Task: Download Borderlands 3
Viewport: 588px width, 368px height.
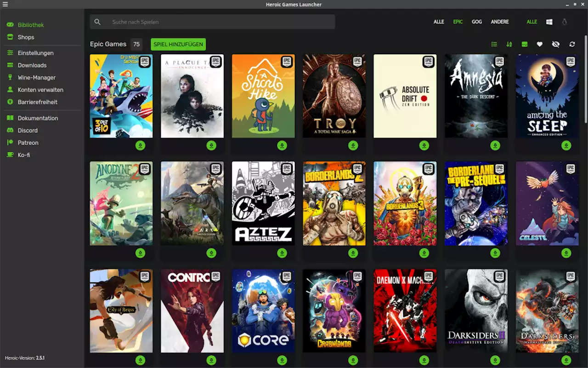Action: [424, 253]
